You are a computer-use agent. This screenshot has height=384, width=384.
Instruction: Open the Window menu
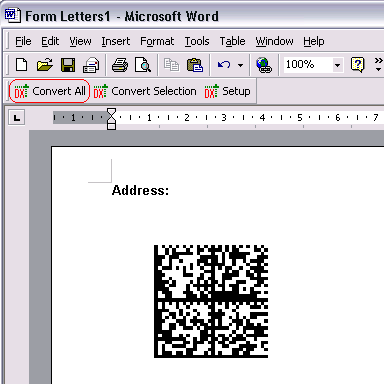274,41
